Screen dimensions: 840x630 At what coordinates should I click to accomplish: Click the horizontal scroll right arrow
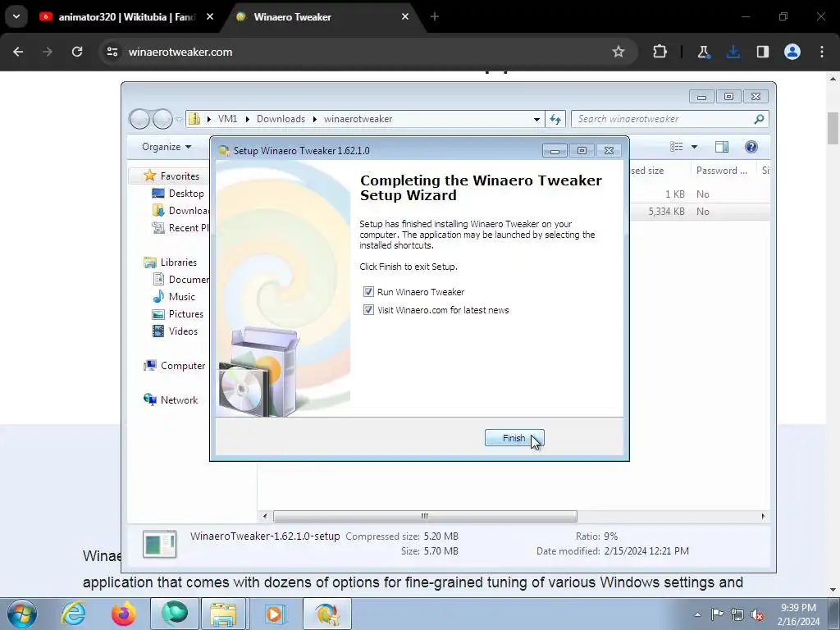763,516
